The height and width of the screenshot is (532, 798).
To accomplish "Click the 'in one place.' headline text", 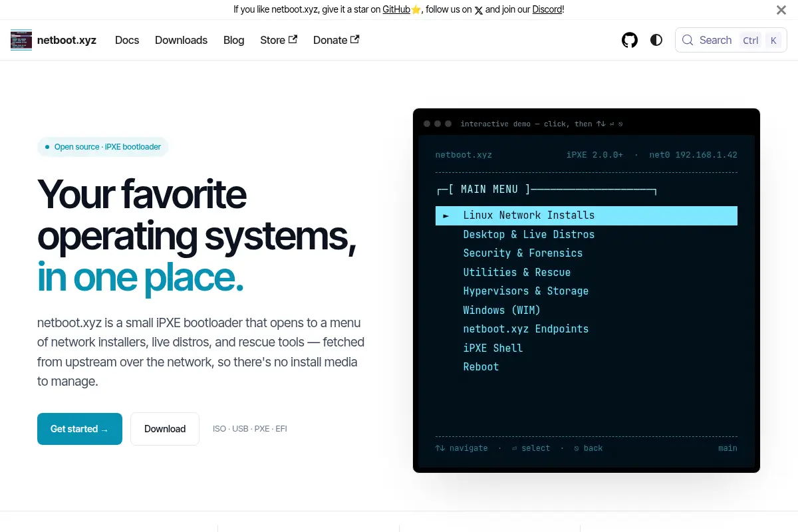I will tap(140, 278).
